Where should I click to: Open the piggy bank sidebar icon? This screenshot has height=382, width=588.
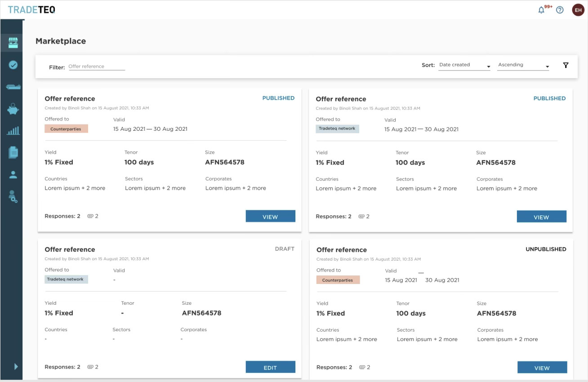13,109
